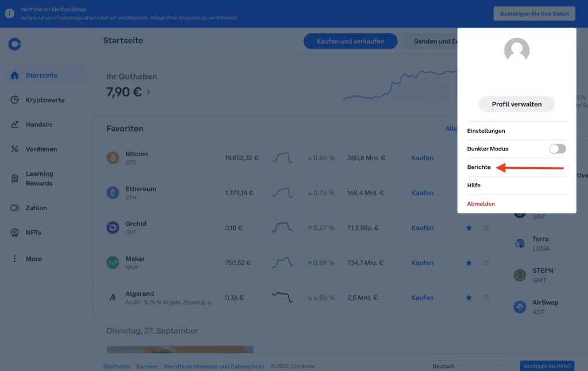This screenshot has width=588, height=371.
Task: Click the Bitcoin coin icon
Action: point(113,158)
